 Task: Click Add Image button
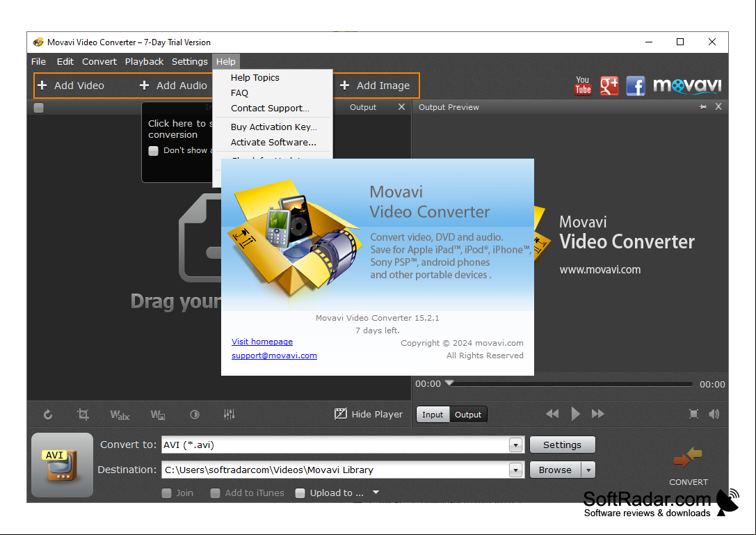click(375, 86)
